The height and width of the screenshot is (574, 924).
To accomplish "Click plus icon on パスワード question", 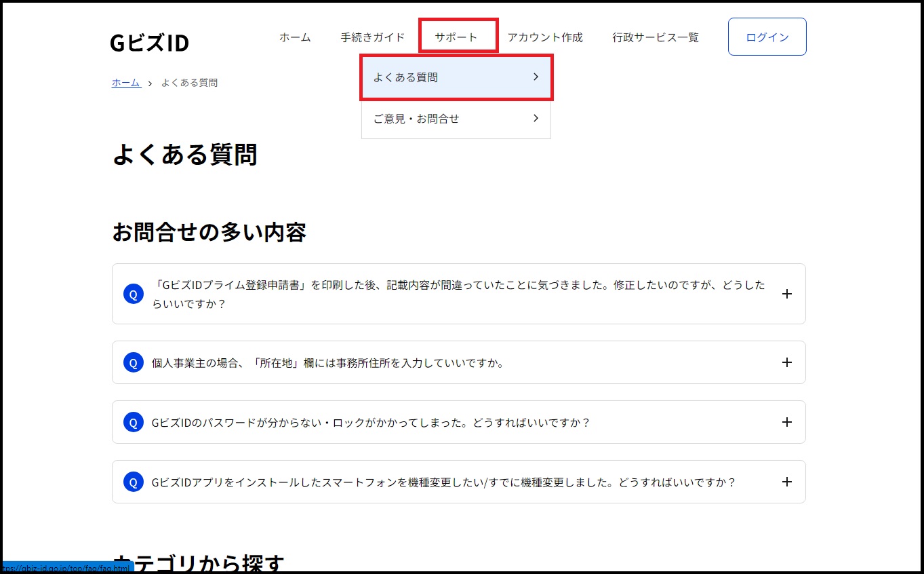I will click(x=786, y=422).
